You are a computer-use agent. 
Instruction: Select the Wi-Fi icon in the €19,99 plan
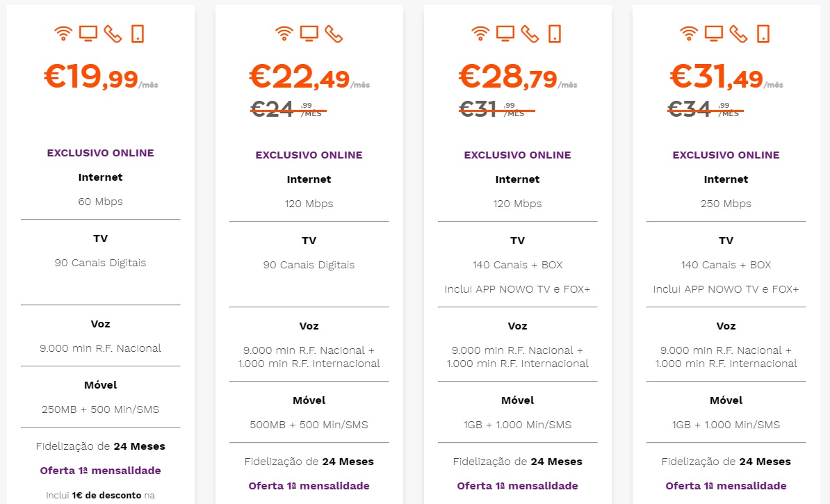coord(63,32)
